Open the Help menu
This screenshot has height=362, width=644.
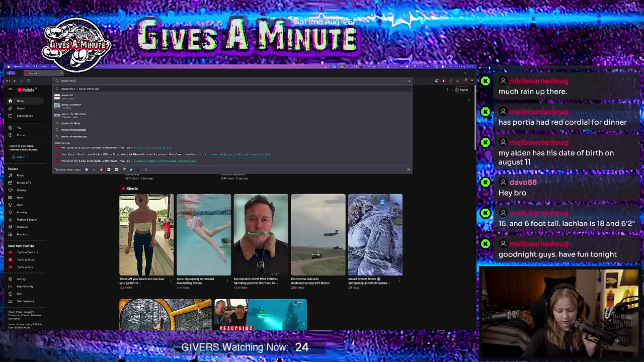(104, 66)
